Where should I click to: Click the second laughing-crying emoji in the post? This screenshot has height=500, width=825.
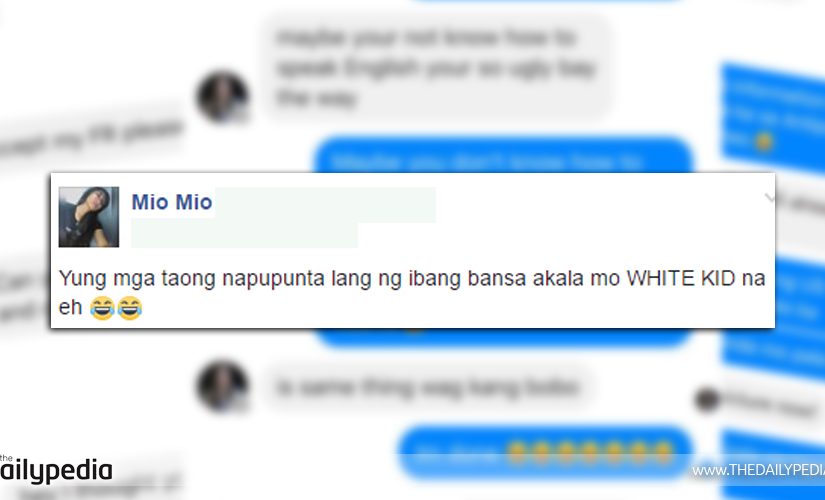point(129,308)
